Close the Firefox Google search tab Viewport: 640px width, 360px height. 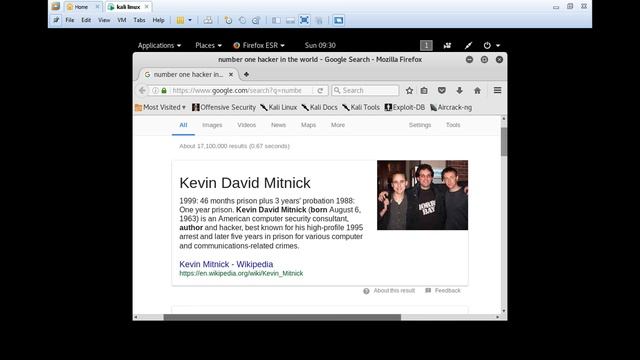click(231, 74)
